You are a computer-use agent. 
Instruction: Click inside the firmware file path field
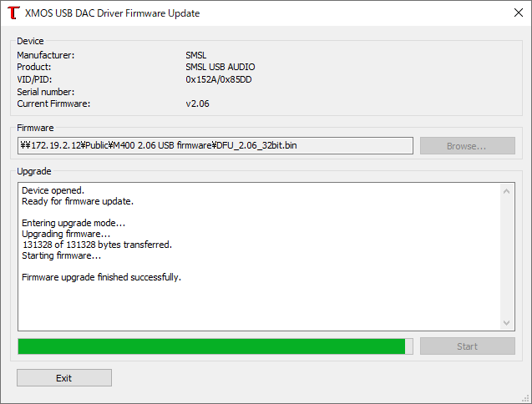pyautogui.click(x=215, y=145)
